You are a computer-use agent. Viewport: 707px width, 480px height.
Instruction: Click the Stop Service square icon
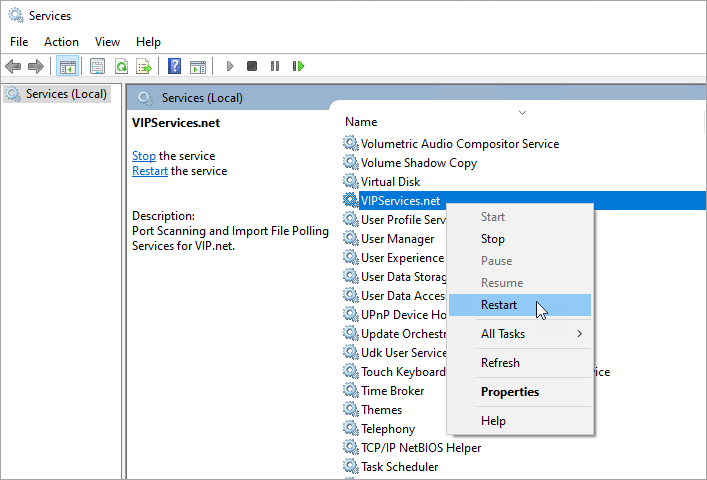point(252,67)
